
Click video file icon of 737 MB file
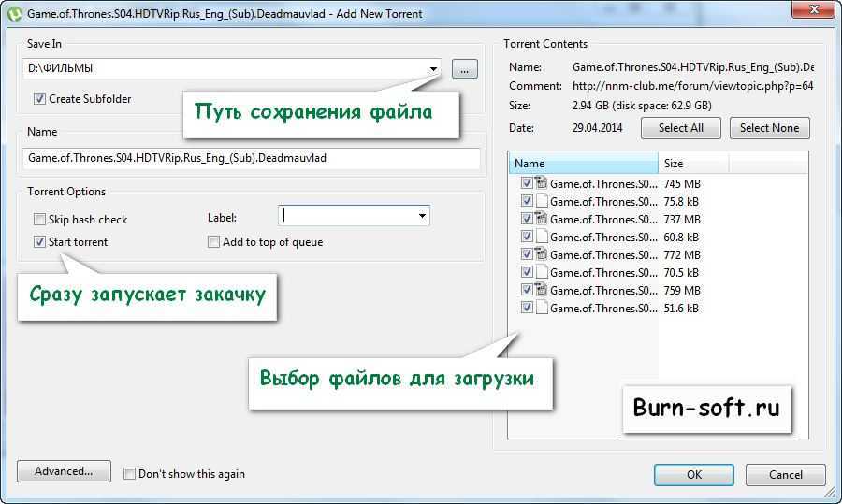point(542,219)
